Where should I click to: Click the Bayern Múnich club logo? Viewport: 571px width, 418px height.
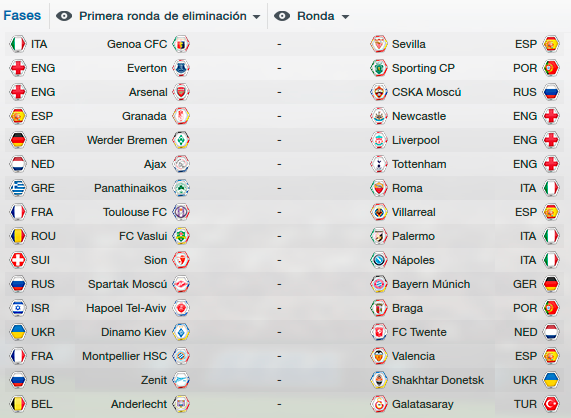pyautogui.click(x=379, y=284)
